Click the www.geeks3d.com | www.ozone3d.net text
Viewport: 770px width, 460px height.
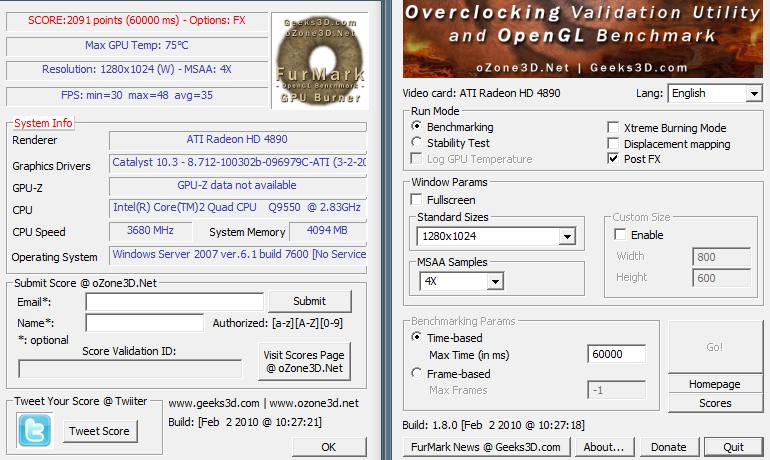pyautogui.click(x=263, y=403)
